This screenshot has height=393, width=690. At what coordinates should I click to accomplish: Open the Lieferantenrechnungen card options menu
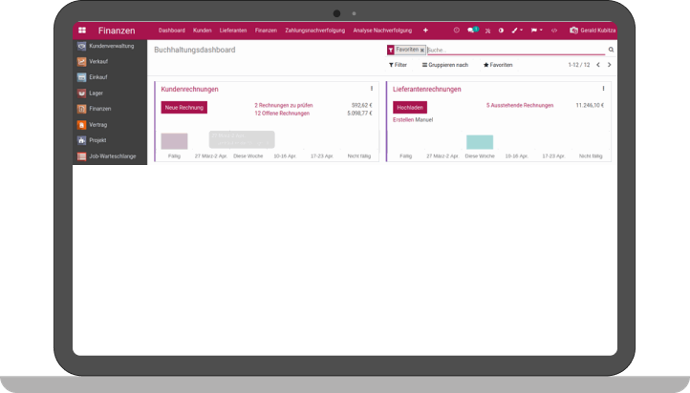click(603, 89)
